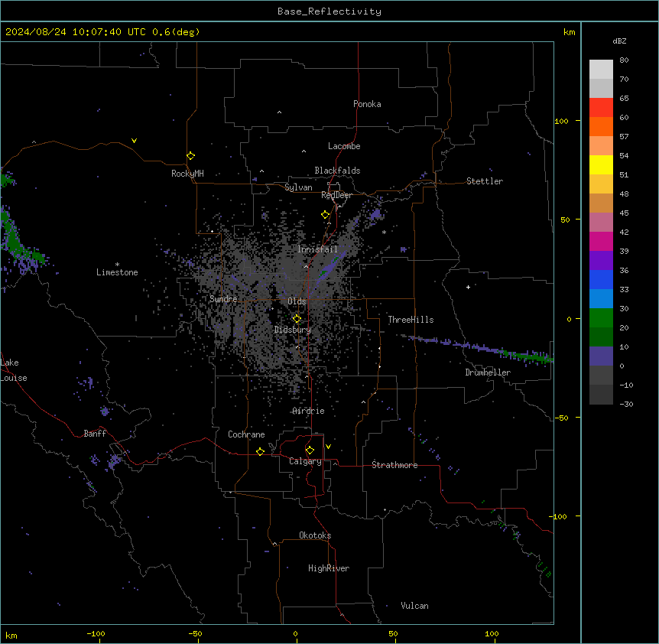Click the green rain band east of ThreeHills
Image resolution: width=659 pixels, height=644 pixels.
pyautogui.click(x=479, y=347)
